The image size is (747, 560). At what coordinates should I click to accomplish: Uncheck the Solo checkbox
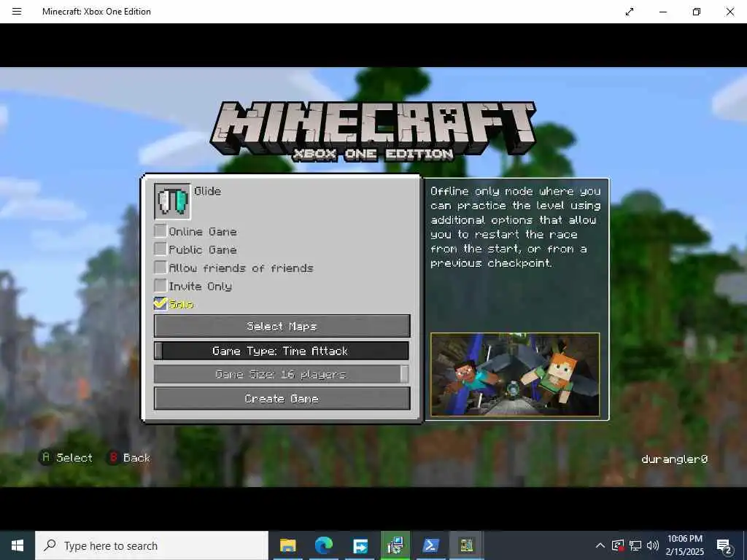(160, 303)
